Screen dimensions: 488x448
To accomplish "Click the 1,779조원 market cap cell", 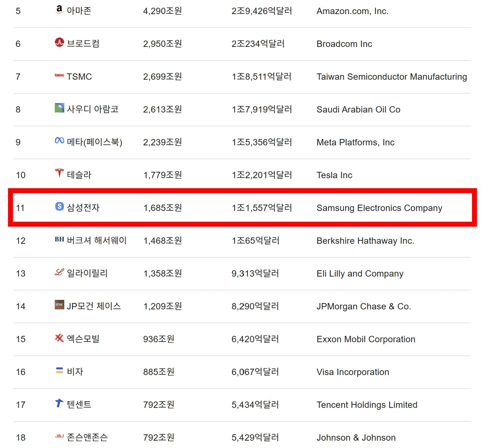I will (x=162, y=175).
